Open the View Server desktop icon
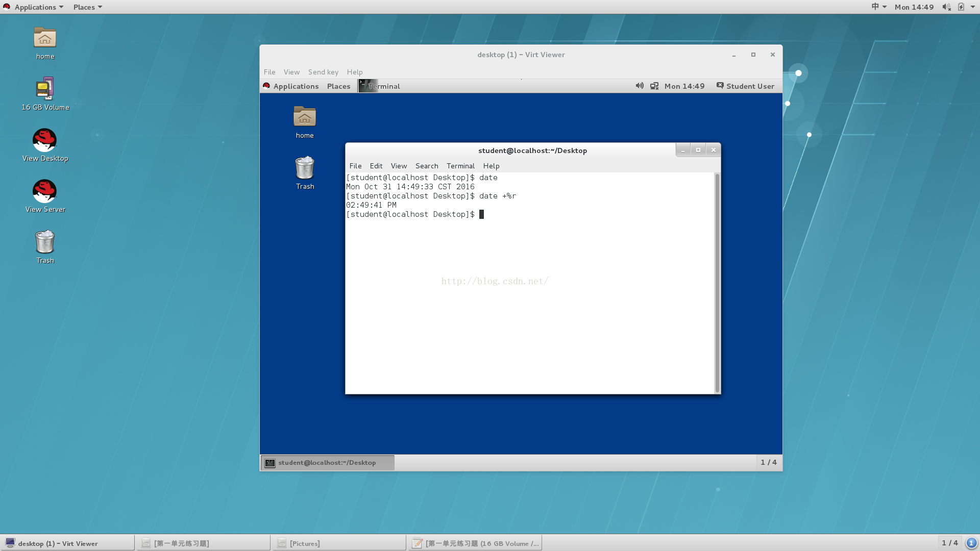Screen dimensions: 980x551 tap(45, 191)
